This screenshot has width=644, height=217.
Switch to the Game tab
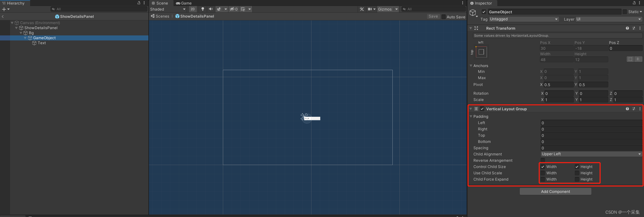tap(184, 3)
